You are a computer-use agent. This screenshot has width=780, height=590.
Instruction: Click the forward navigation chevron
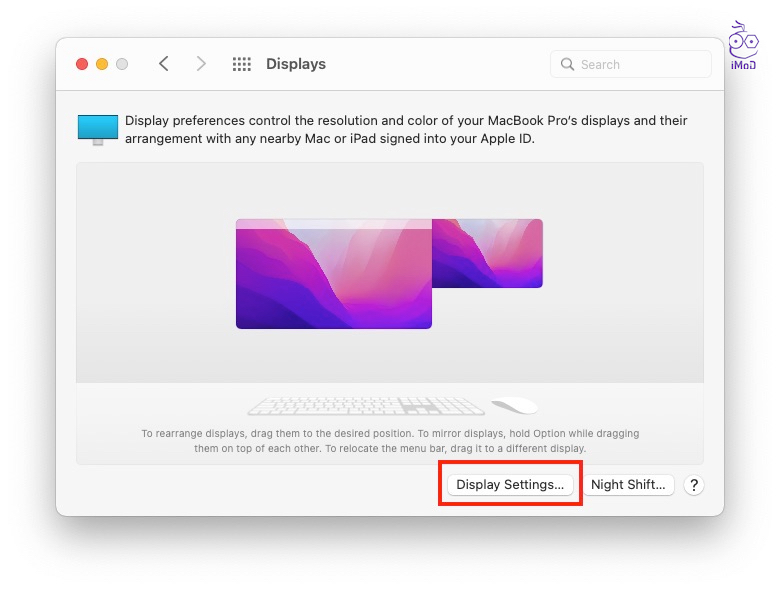(x=201, y=64)
